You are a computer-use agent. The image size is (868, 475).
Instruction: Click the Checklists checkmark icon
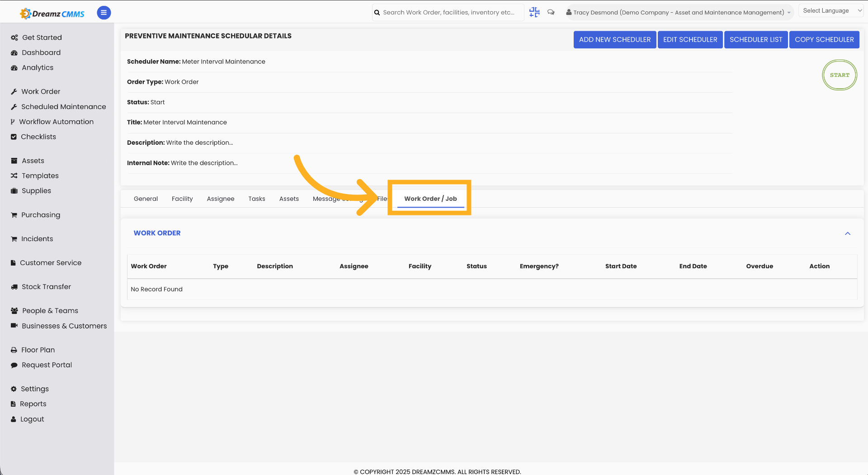point(14,137)
